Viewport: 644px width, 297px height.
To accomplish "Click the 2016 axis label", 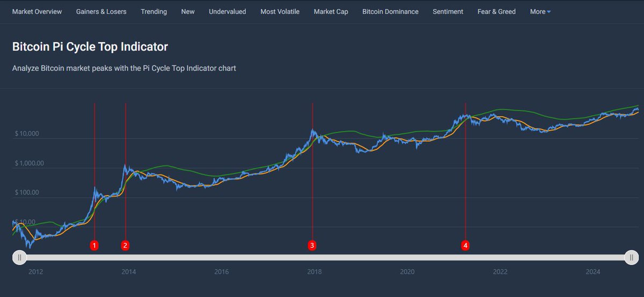I will [221, 272].
